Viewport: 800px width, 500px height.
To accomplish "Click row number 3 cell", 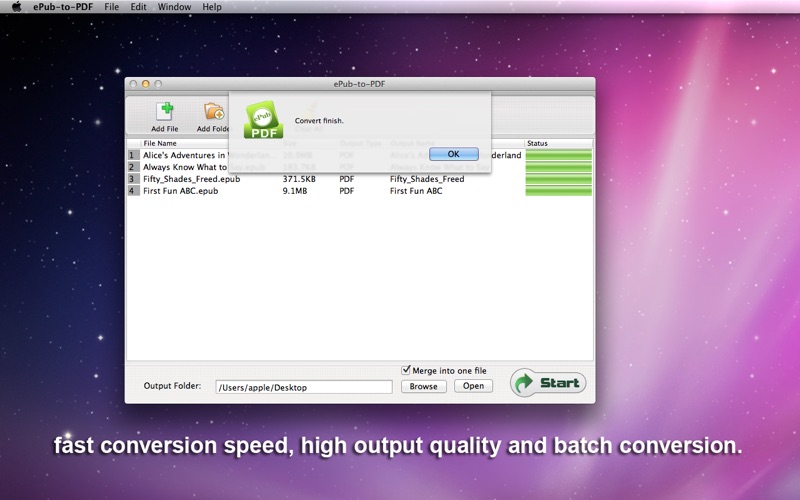I will [x=132, y=179].
